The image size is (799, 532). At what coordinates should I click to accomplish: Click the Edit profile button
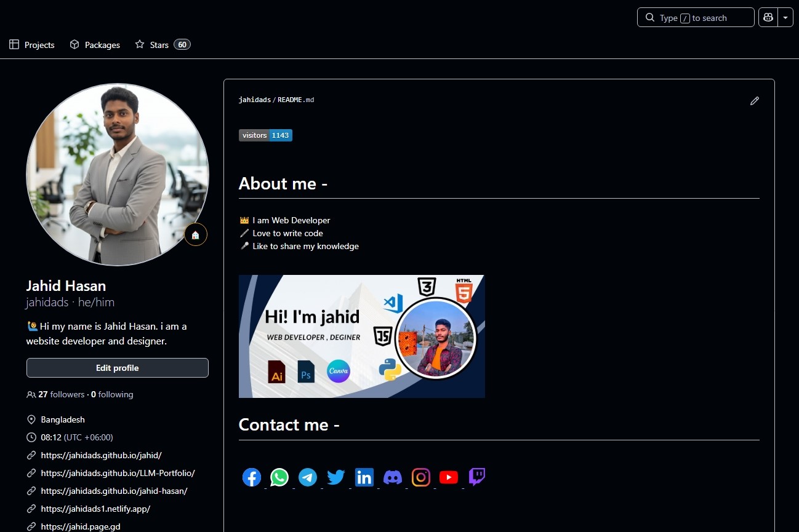(x=117, y=368)
